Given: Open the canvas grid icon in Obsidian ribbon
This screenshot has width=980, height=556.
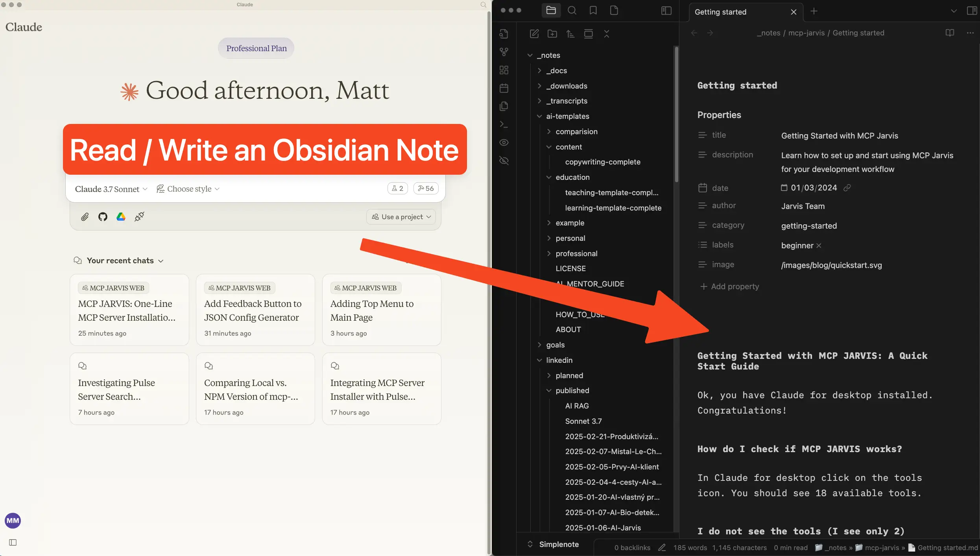Looking at the screenshot, I should tap(504, 70).
